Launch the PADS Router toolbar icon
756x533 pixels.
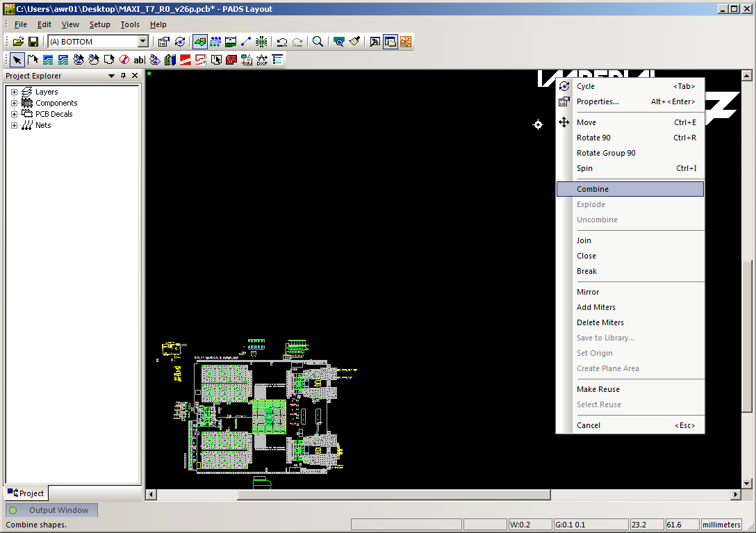coord(406,42)
